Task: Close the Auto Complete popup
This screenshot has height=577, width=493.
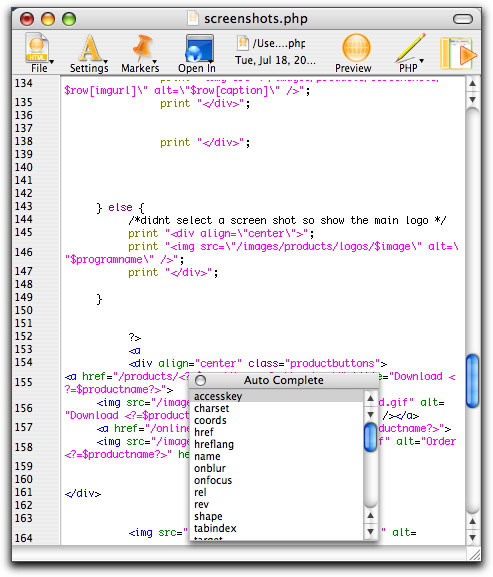Action: pos(201,380)
